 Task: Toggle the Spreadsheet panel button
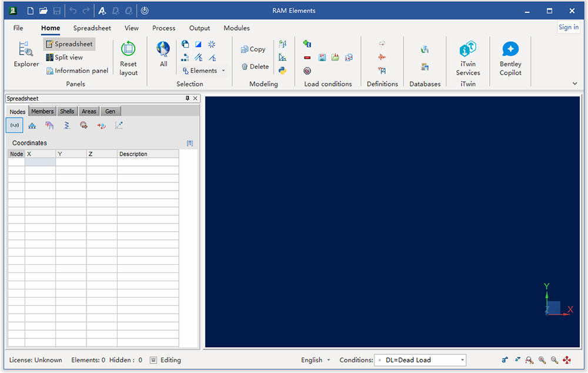click(x=69, y=44)
